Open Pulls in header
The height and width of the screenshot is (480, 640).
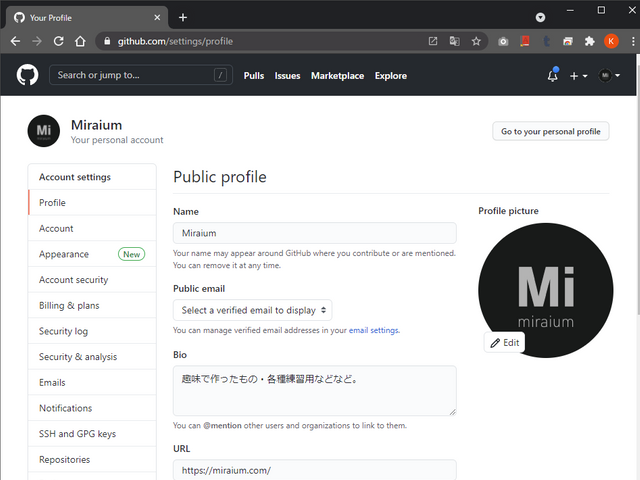[254, 76]
